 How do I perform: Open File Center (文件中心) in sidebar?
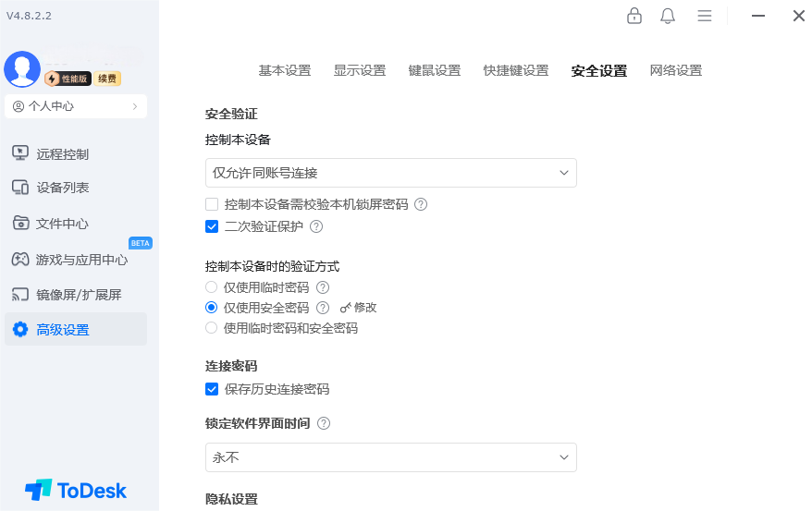pos(63,224)
